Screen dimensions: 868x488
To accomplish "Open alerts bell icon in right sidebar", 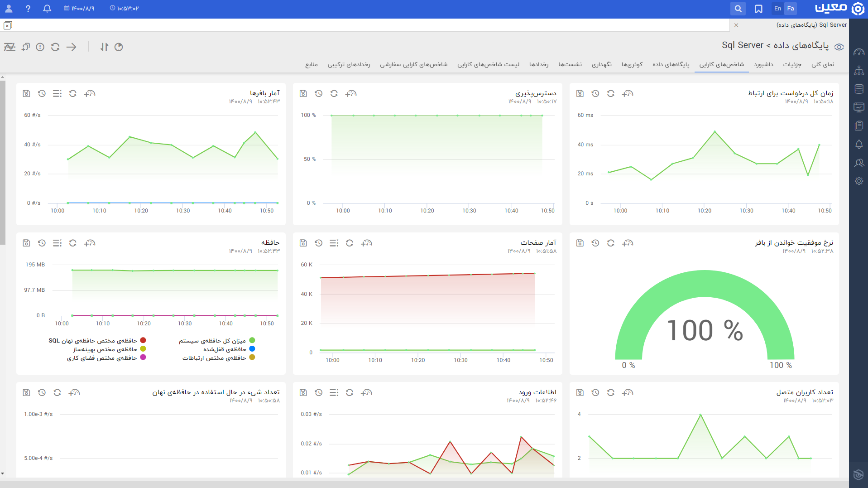I will click(x=859, y=144).
